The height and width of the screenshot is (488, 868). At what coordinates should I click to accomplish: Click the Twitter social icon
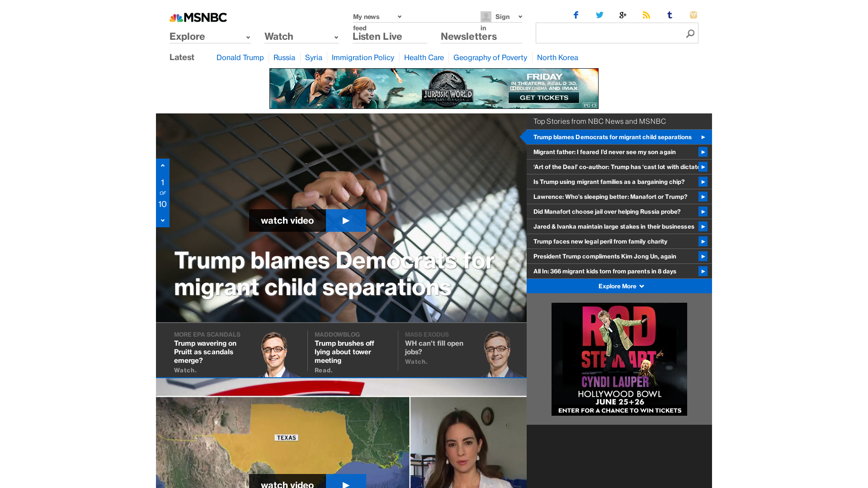(599, 15)
